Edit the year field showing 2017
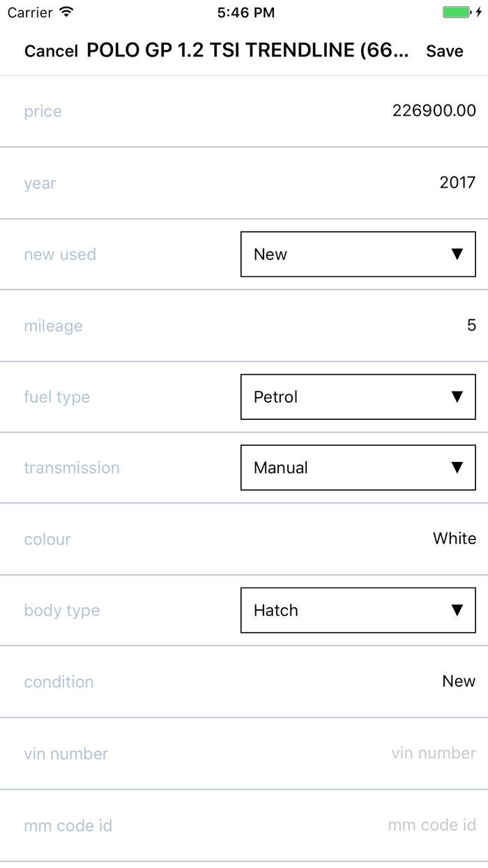Viewport: 488px width, 868px height. pos(457,183)
